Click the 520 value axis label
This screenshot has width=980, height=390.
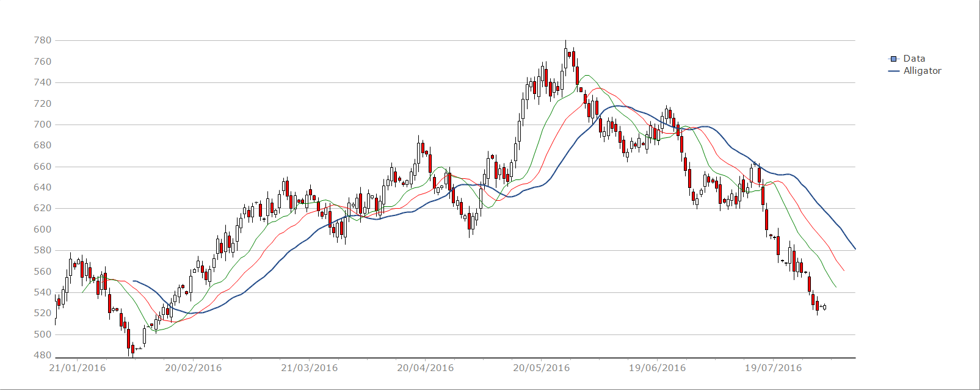43,313
